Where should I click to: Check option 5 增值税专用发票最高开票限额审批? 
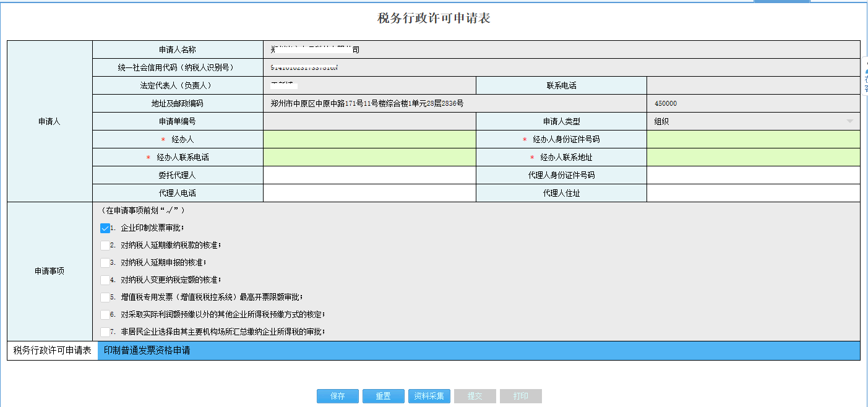[105, 297]
